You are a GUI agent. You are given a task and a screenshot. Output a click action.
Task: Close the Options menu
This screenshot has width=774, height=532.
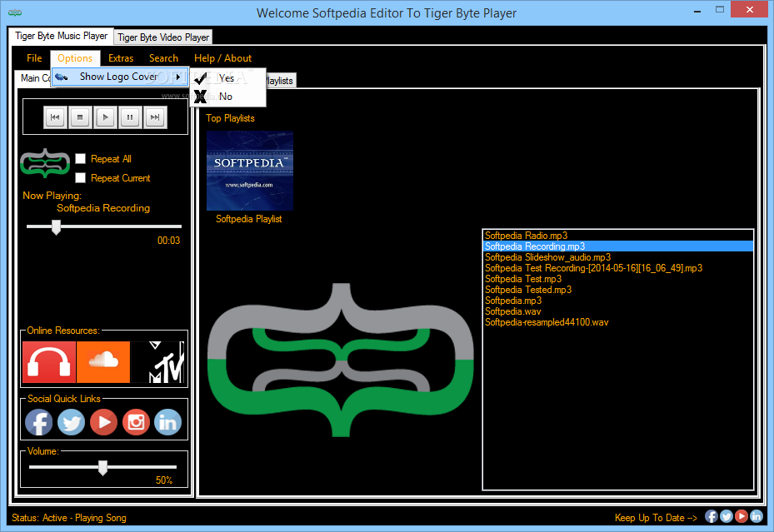75,58
